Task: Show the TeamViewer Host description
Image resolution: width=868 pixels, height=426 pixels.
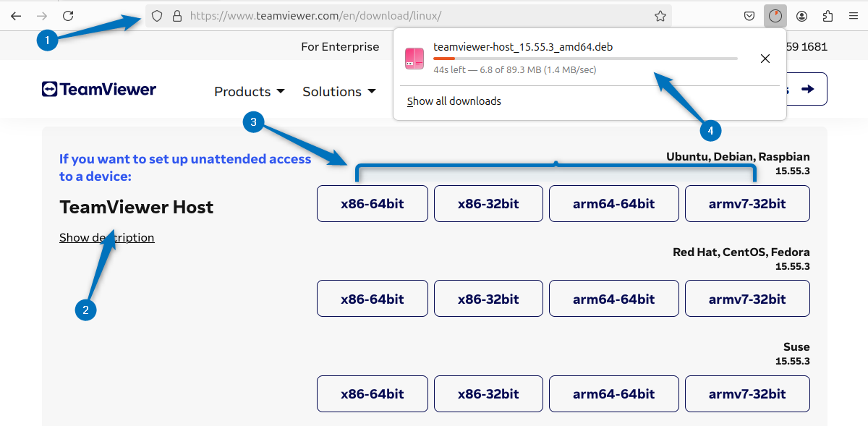Action: point(107,237)
